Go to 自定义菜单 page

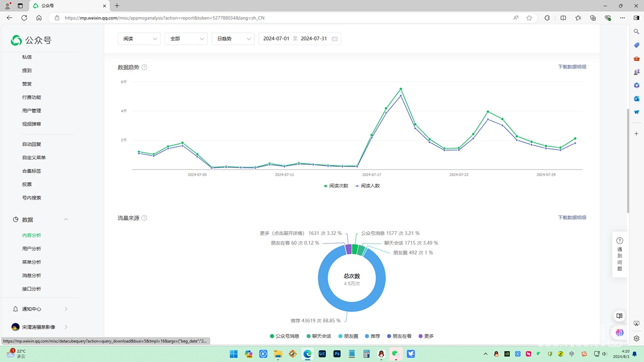34,158
